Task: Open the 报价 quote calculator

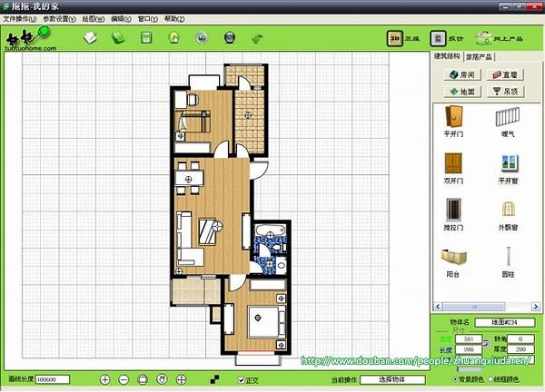Action: (x=445, y=39)
